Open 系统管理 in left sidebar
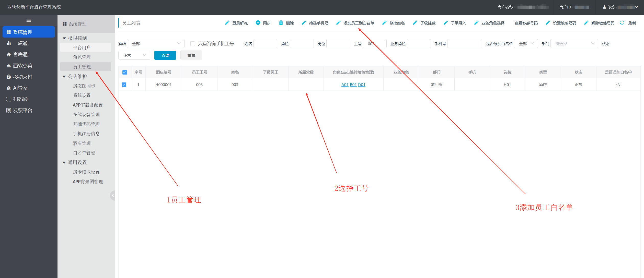The image size is (644, 278). click(x=29, y=32)
